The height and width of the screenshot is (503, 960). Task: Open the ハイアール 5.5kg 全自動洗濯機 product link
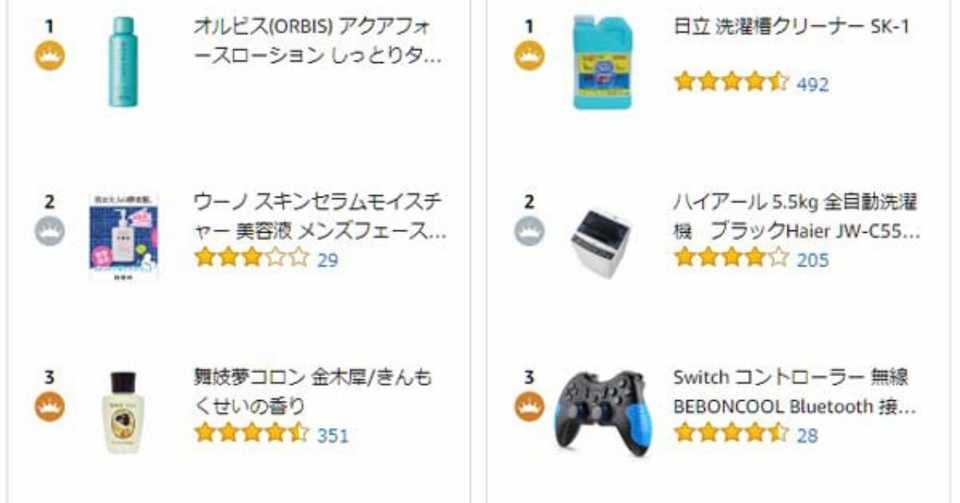(795, 217)
